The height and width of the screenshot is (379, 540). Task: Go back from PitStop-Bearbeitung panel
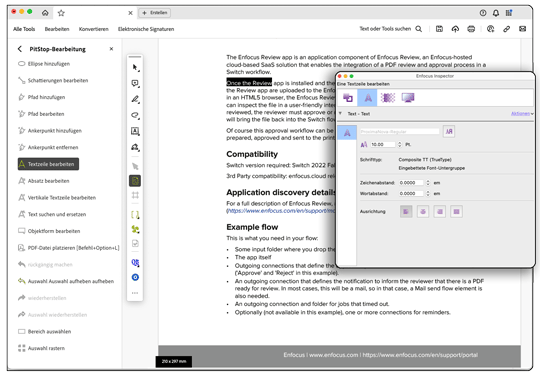tap(20, 49)
